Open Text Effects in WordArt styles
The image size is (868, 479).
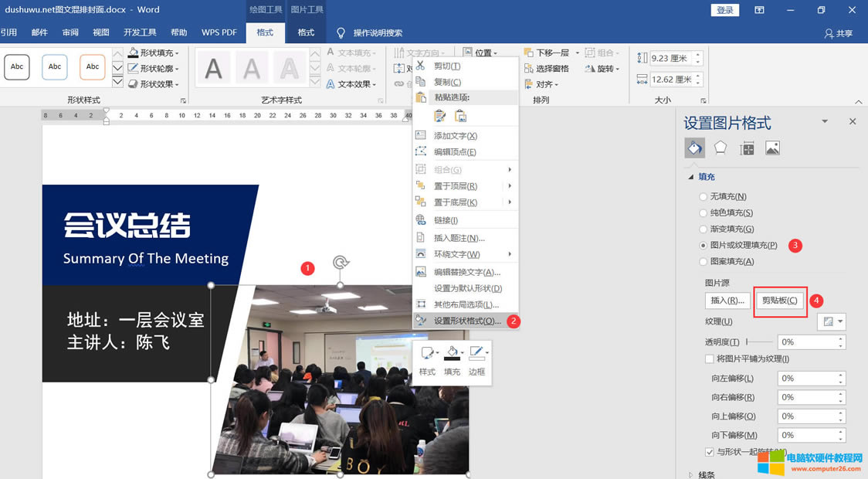point(351,84)
